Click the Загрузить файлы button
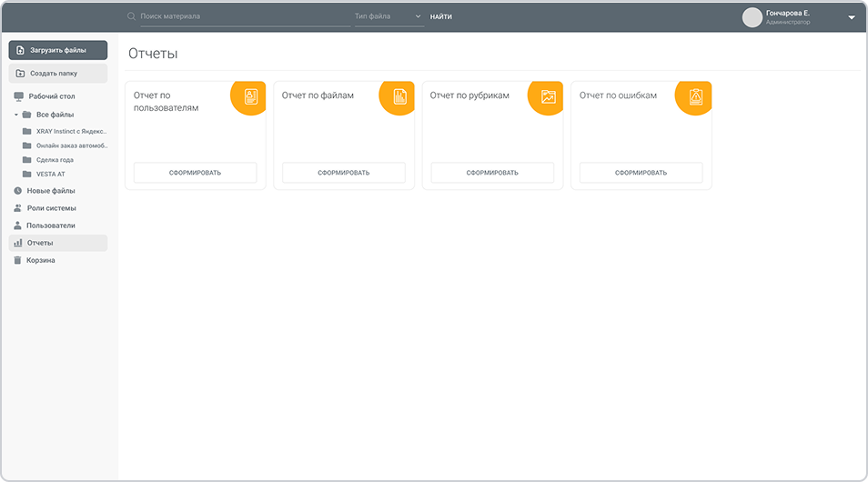 point(58,50)
